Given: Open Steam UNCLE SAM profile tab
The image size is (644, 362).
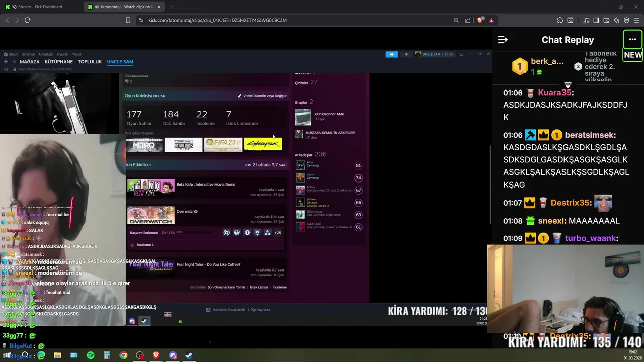Looking at the screenshot, I should pyautogui.click(x=120, y=62).
